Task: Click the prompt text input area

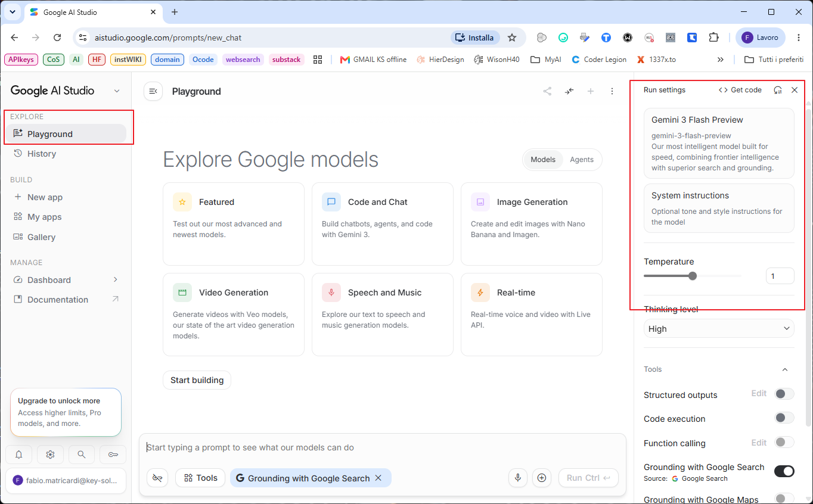Action: tap(382, 447)
